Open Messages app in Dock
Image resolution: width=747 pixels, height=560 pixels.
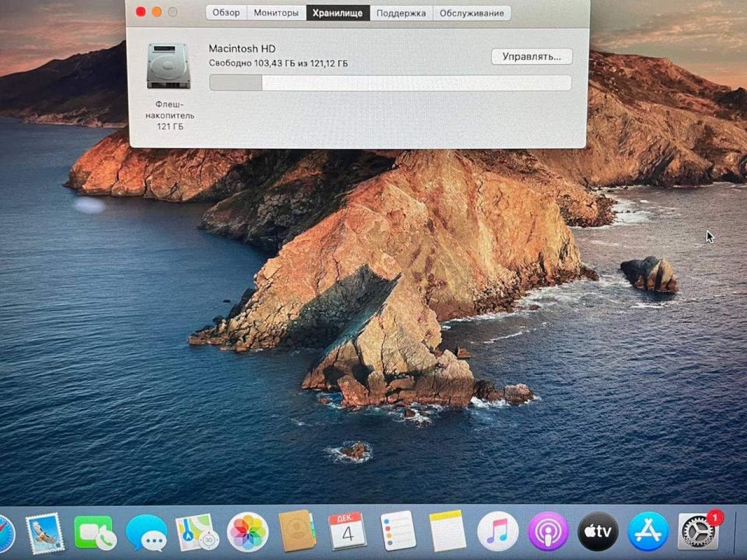click(146, 533)
